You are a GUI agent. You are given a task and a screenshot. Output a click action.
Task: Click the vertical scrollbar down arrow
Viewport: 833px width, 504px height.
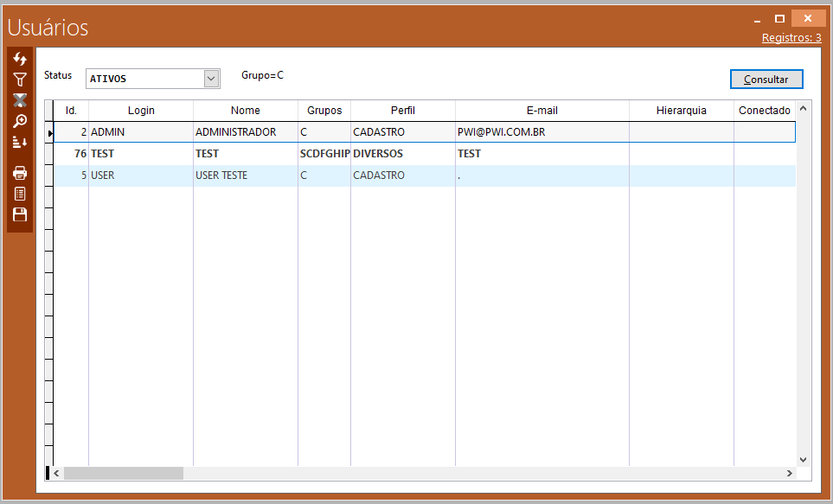(803, 459)
